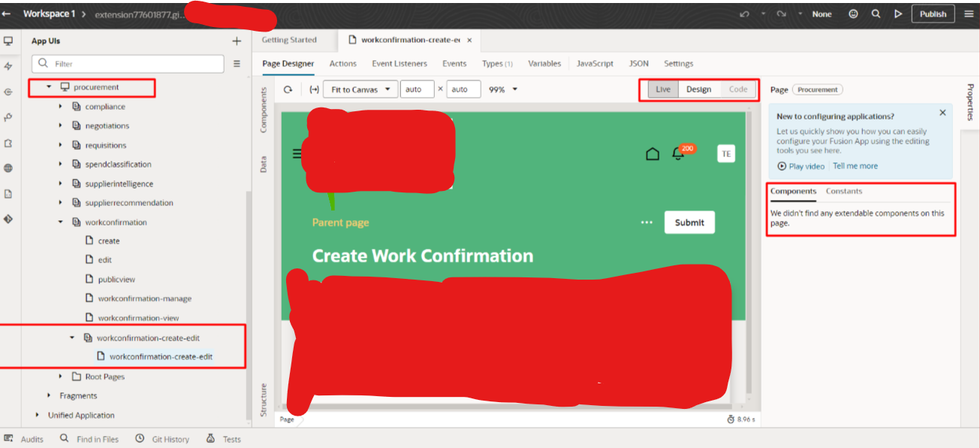
Task: Click the search magnifier icon in the header
Action: tap(876, 13)
